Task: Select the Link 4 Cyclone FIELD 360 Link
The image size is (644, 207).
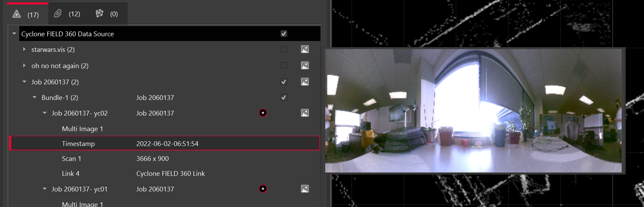Action: coord(170,173)
